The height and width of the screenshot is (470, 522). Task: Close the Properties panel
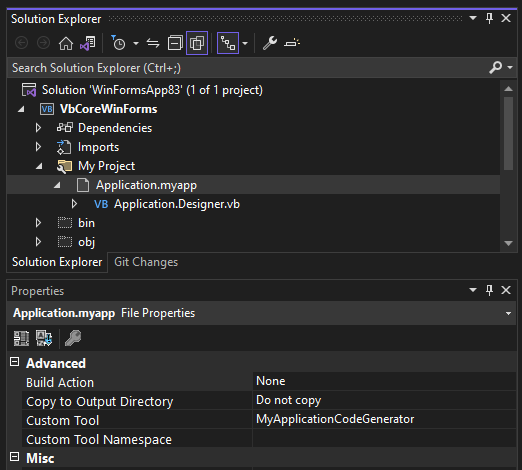click(506, 290)
